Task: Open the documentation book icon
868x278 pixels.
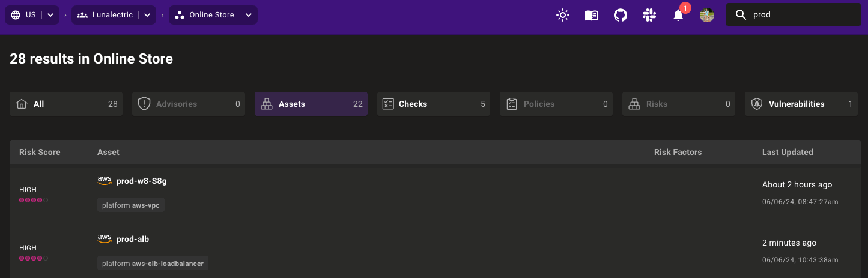Action: coord(592,15)
